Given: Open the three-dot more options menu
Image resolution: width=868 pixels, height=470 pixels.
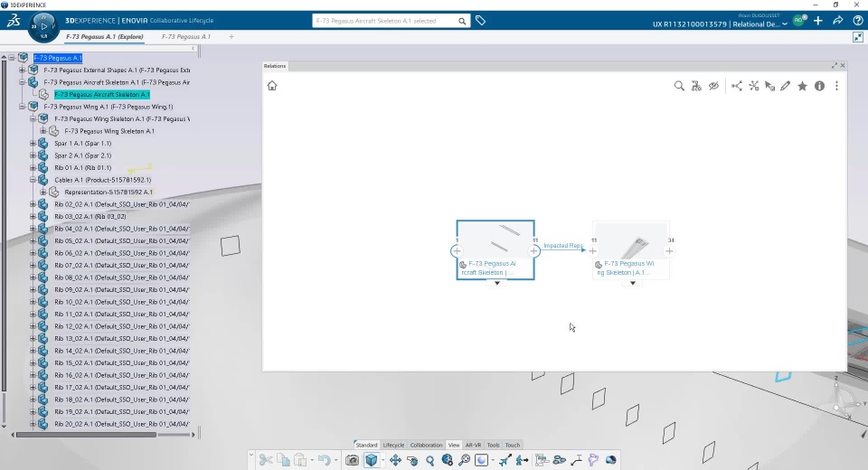Looking at the screenshot, I should click(837, 86).
